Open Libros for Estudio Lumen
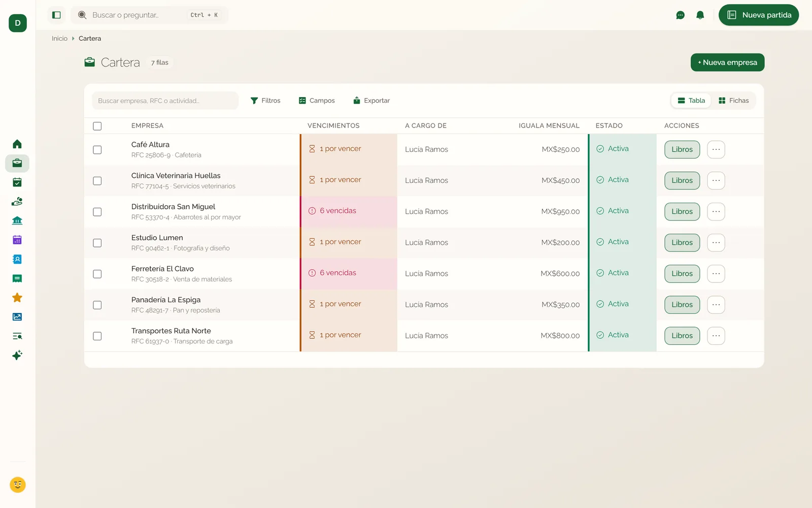The image size is (812, 508). [x=682, y=242]
